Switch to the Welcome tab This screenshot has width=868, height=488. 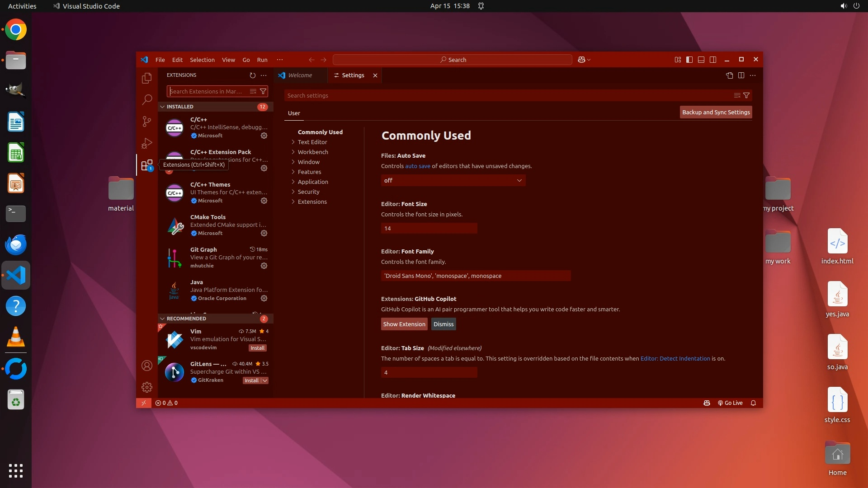coord(300,75)
